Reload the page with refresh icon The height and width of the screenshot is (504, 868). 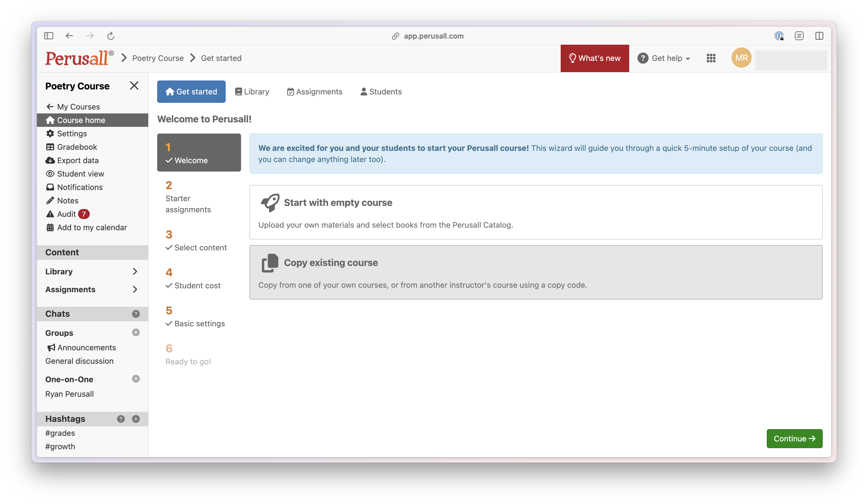[x=110, y=36]
